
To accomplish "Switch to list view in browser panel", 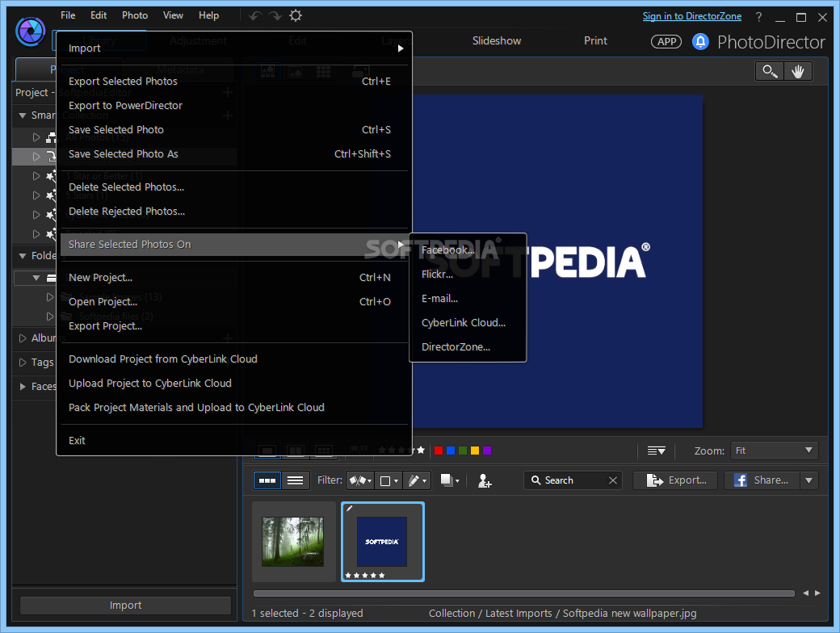I will pyautogui.click(x=295, y=480).
